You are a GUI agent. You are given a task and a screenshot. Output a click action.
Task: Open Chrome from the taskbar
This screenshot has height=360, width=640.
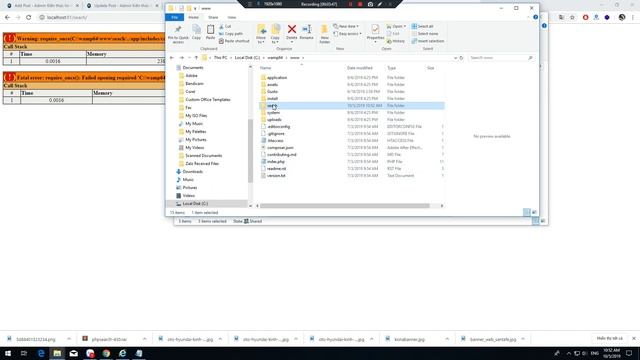(x=106, y=353)
